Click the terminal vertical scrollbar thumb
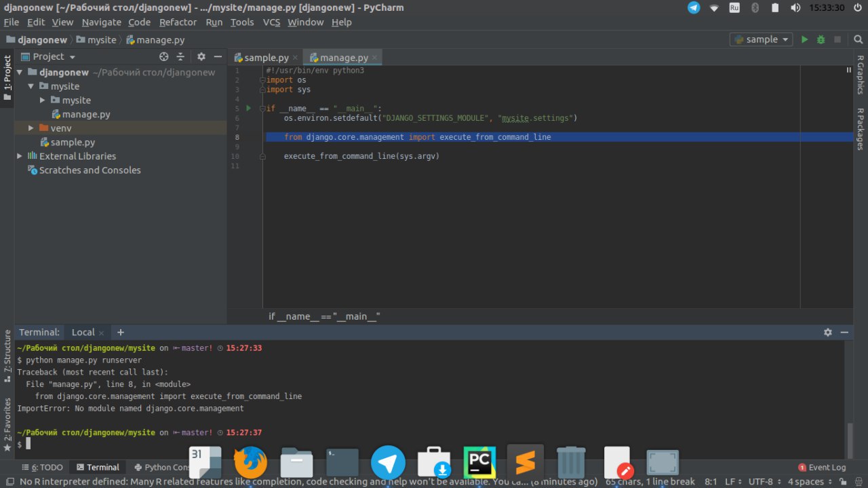The width and height of the screenshot is (868, 488). (x=850, y=440)
